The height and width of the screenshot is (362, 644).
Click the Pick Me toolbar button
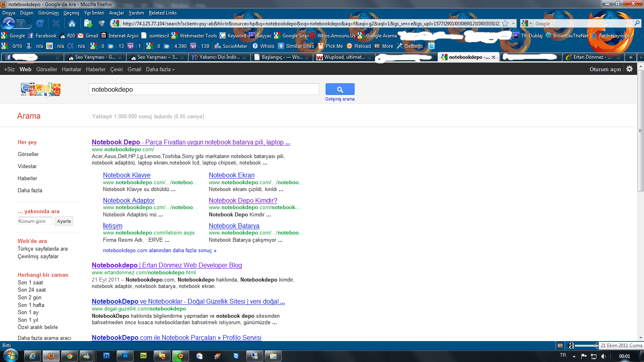330,46
